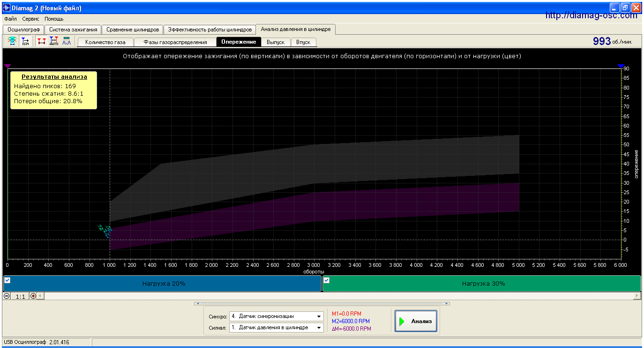The height and width of the screenshot is (348, 644).
Task: Open the Сервис menu
Action: [x=30, y=19]
